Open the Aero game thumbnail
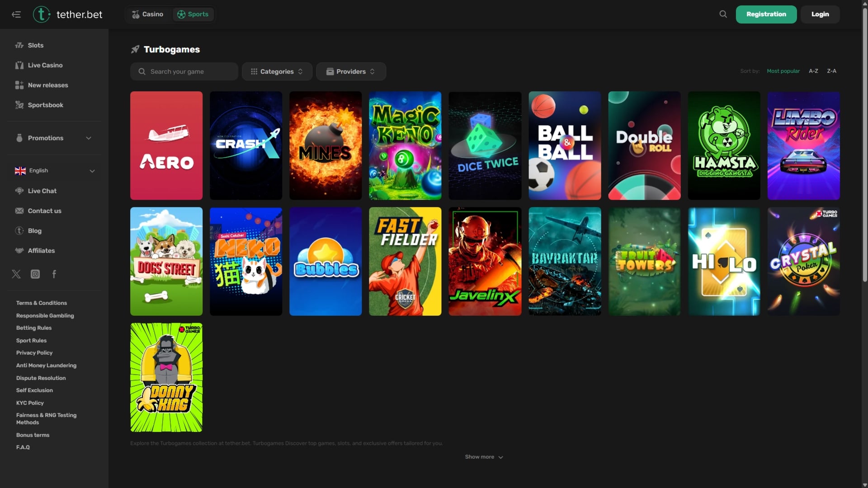 tap(166, 145)
